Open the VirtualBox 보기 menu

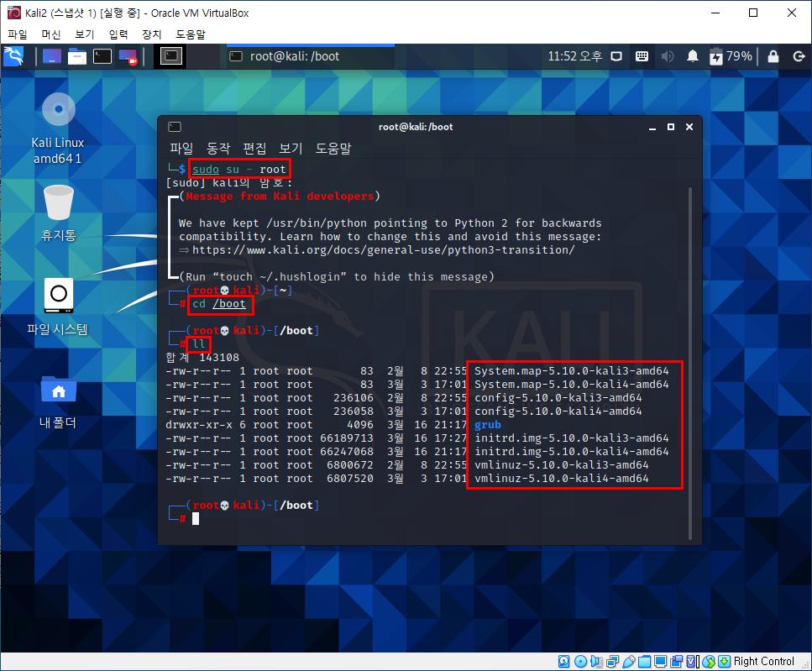(x=85, y=34)
